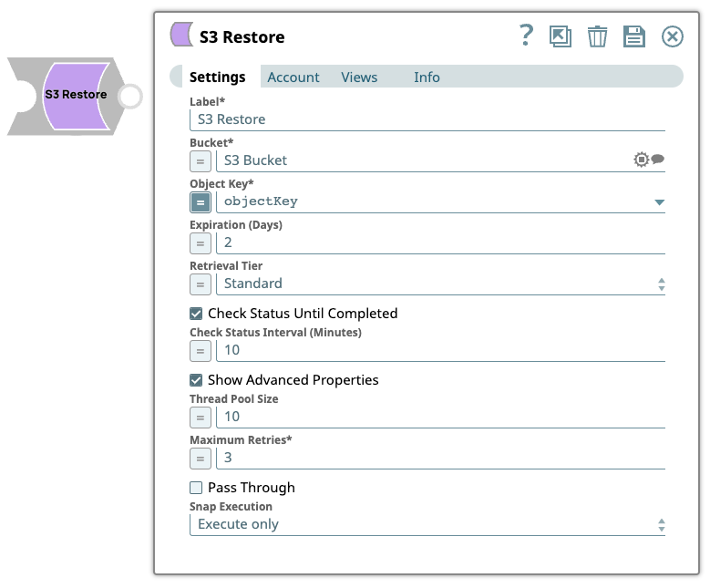The width and height of the screenshot is (710, 588).
Task: Enable the Pass Through checkbox
Action: point(196,488)
